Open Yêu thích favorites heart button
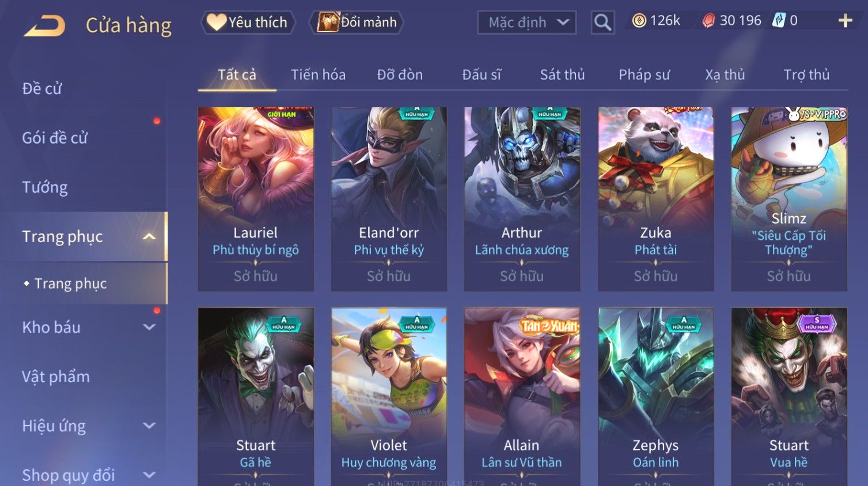The height and width of the screenshot is (486, 868). click(x=248, y=22)
